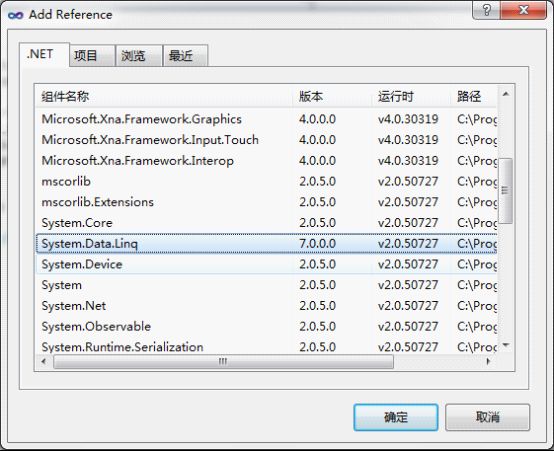This screenshot has height=451, width=554.
Task: Click the vertical scrollbar down arrow
Action: pyautogui.click(x=506, y=345)
